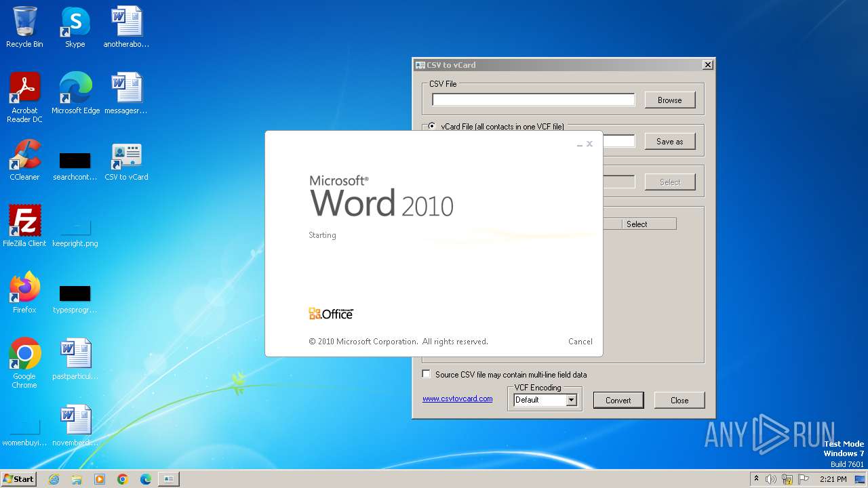This screenshot has width=868, height=488.
Task: Click the Save as button
Action: click(x=669, y=141)
